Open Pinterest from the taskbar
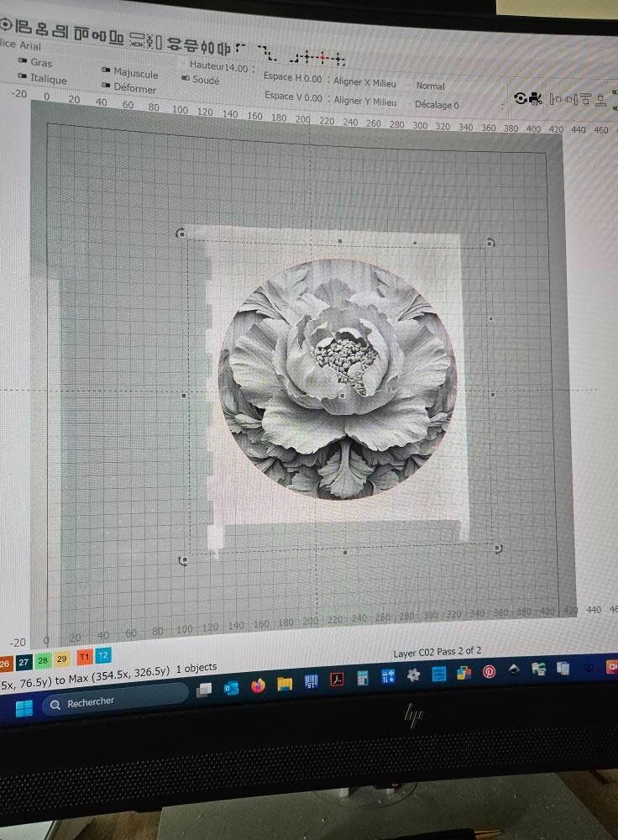 click(x=489, y=672)
